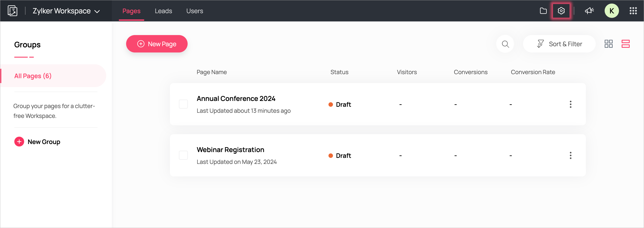
Task: Open the folder icon in header
Action: point(543,11)
